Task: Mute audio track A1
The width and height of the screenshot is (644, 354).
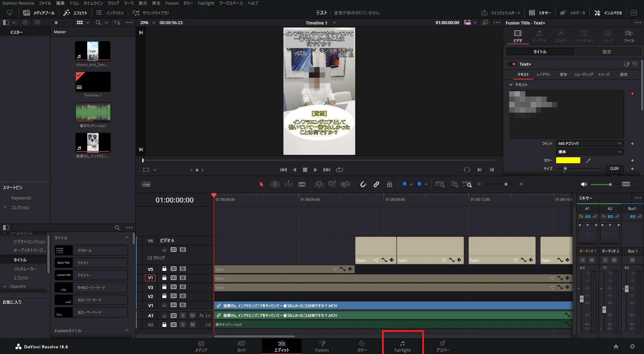Action: (x=192, y=315)
